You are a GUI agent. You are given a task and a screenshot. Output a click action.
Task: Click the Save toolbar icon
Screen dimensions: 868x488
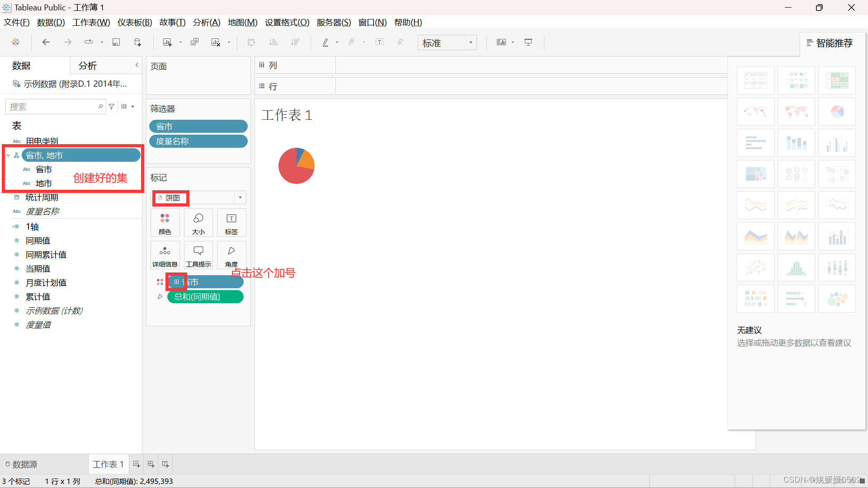point(116,42)
